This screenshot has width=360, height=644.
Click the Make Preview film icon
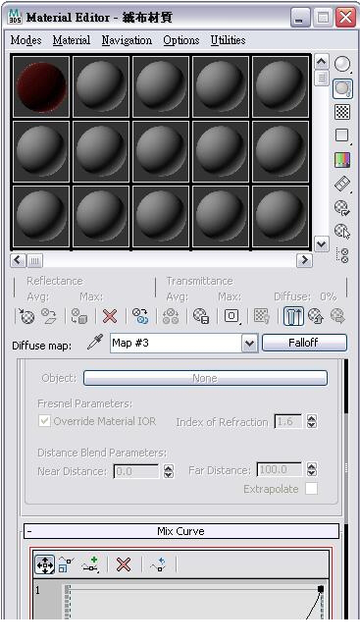click(342, 184)
